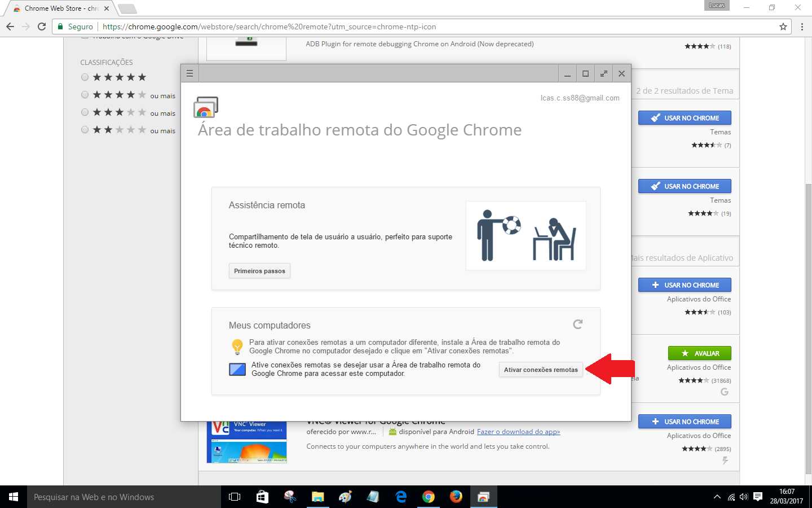Image resolution: width=812 pixels, height=508 pixels.
Task: Click the remote assistance illustration
Action: pos(526,235)
